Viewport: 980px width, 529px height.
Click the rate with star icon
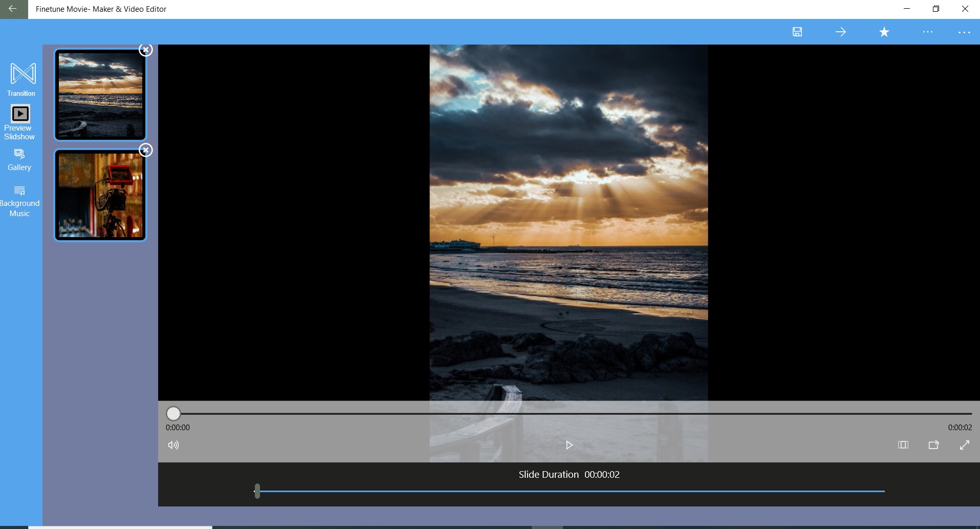pyautogui.click(x=884, y=32)
